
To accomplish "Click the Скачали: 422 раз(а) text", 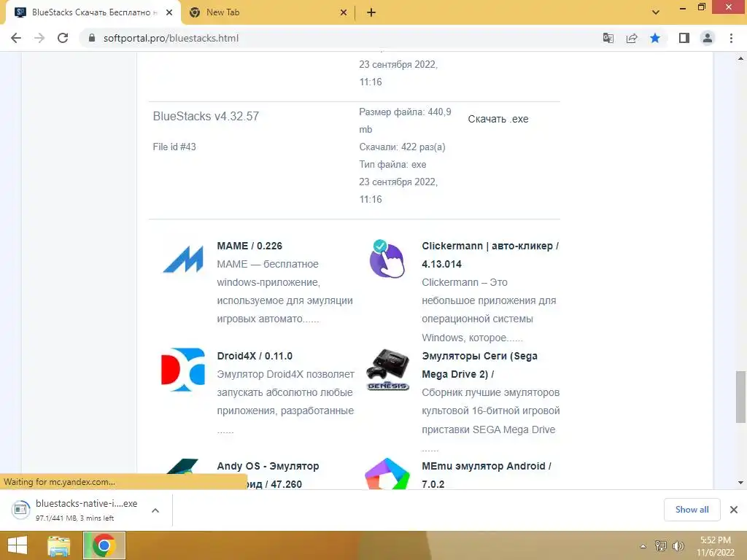I will (402, 147).
